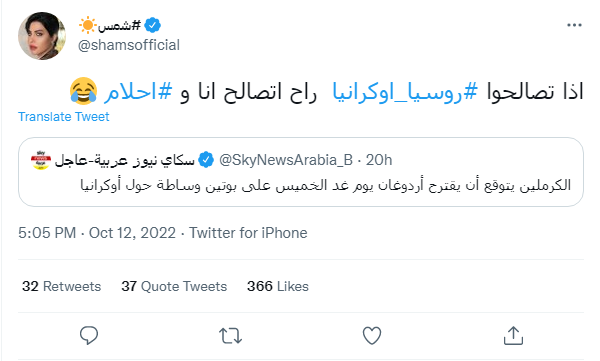Retweet using the arrows icon
This screenshot has width=600, height=361.
(230, 336)
